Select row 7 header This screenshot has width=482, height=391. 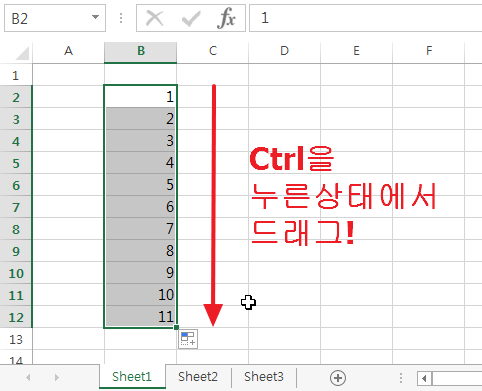coord(16,207)
